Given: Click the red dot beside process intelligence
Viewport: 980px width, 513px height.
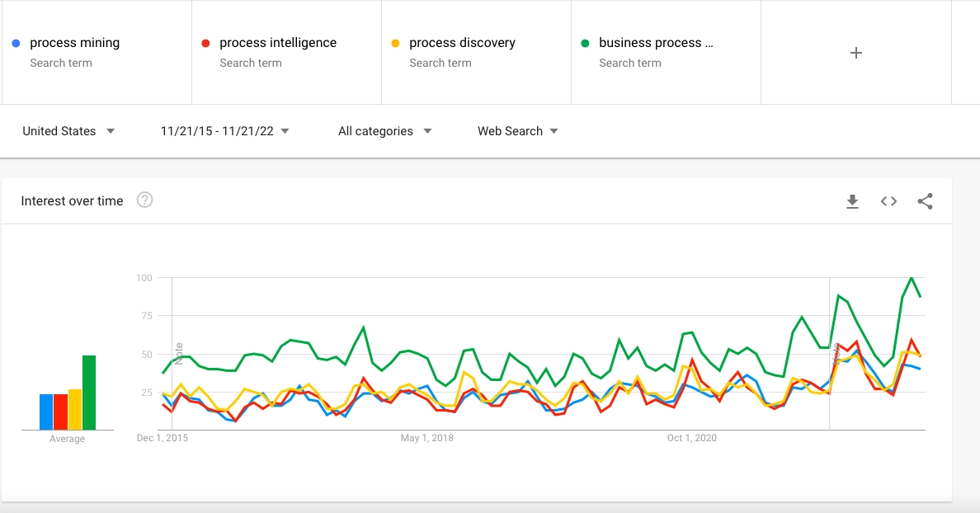Looking at the screenshot, I should tap(206, 44).
